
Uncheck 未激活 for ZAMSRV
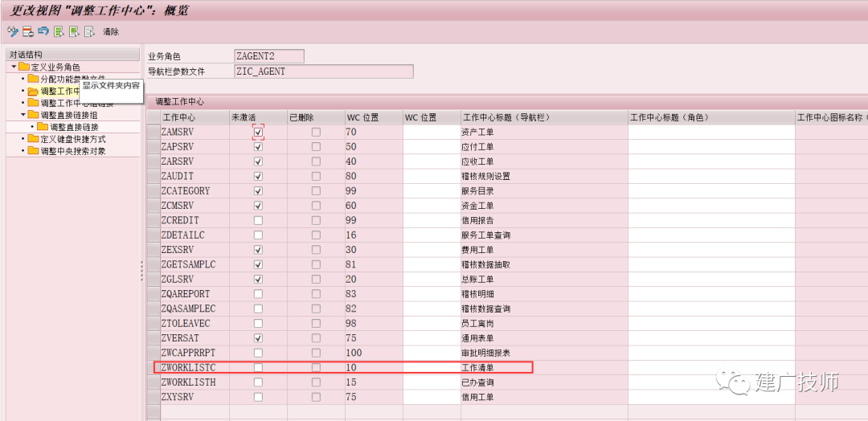[x=258, y=133]
